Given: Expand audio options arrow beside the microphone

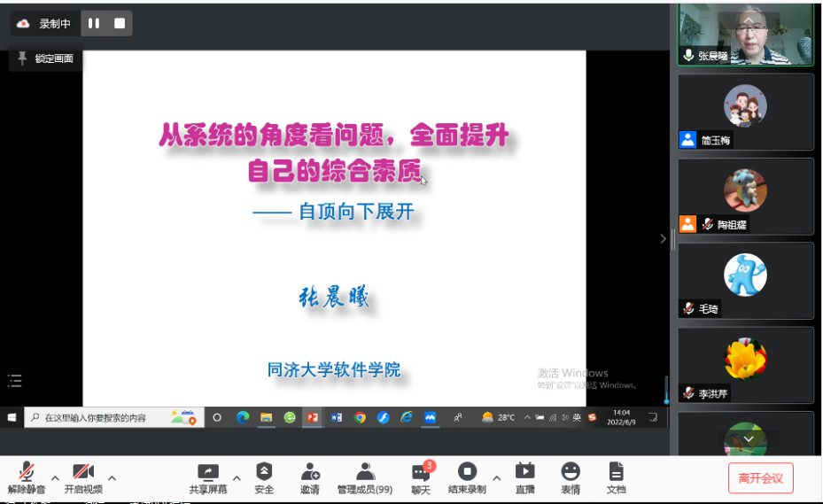Looking at the screenshot, I should [55, 478].
